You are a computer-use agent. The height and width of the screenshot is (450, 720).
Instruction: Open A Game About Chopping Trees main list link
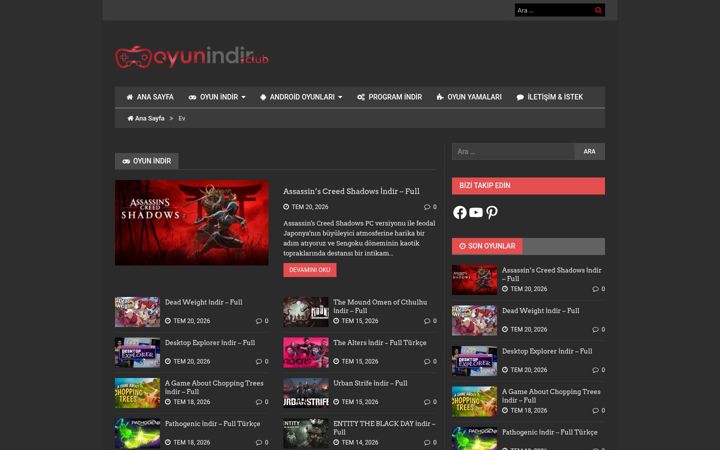click(214, 387)
